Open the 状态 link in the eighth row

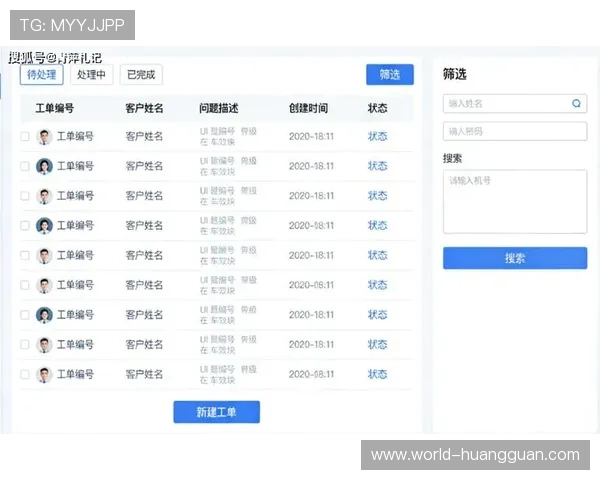click(377, 344)
